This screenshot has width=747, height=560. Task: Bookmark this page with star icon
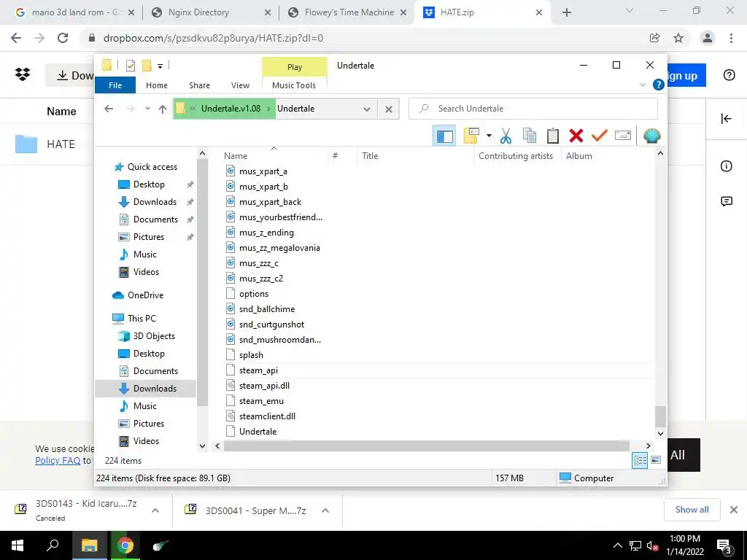point(678,38)
